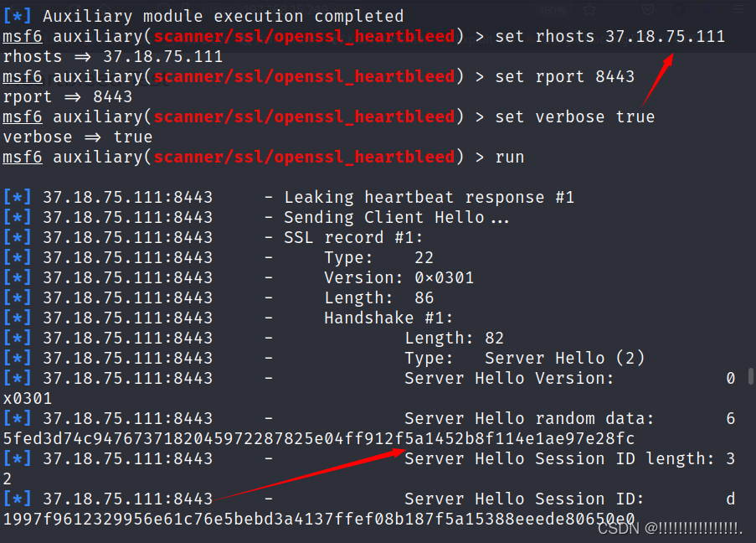Click the [*] marker on the Leaking heartbeat line
756x543 pixels.
pyautogui.click(x=18, y=198)
